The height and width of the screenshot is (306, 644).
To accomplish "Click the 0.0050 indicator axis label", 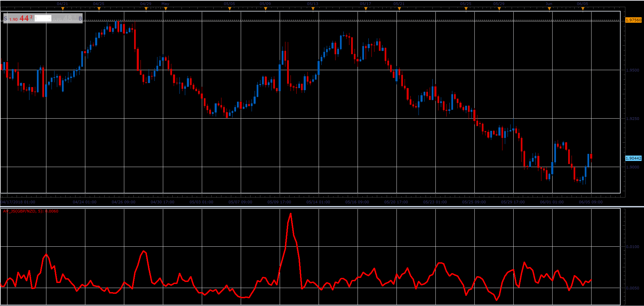I will click(x=633, y=288).
